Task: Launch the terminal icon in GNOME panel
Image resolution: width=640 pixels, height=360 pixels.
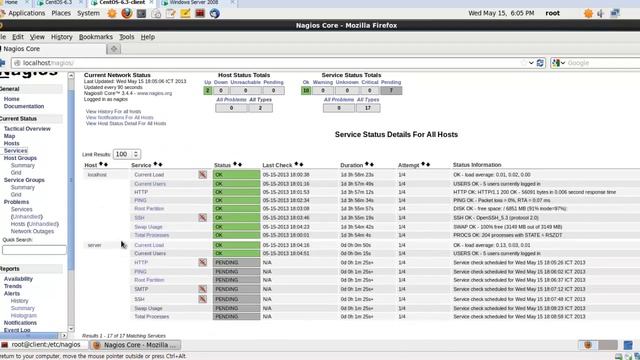Action: pyautogui.click(x=141, y=13)
